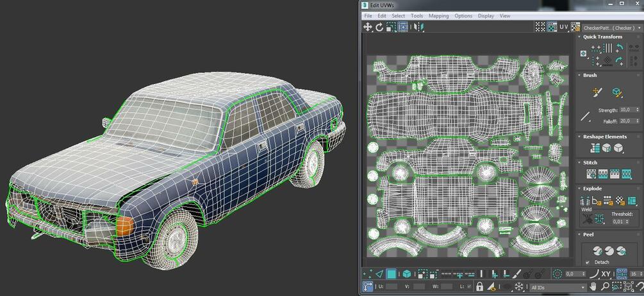Activate the Zoom magnifier tool

(605, 286)
